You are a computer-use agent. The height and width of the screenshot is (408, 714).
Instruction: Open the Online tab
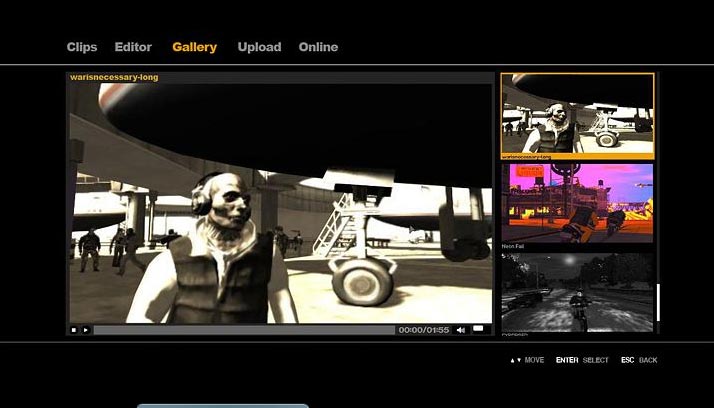(x=318, y=47)
